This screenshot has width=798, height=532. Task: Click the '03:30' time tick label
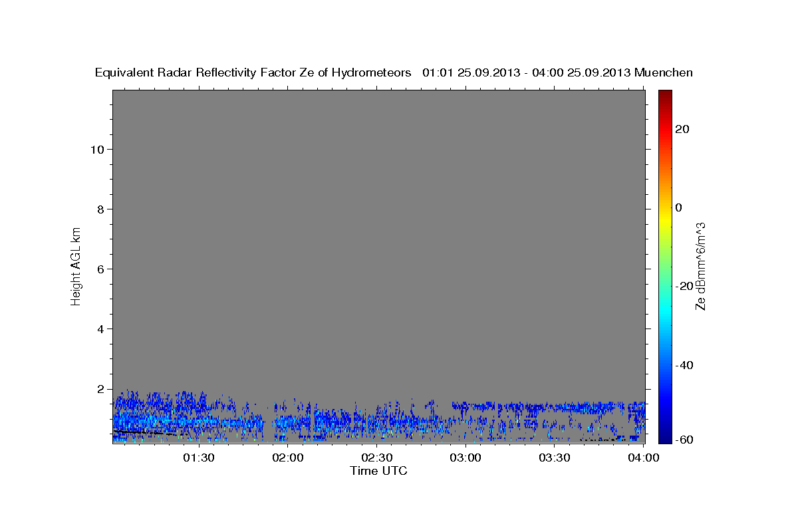click(x=555, y=458)
